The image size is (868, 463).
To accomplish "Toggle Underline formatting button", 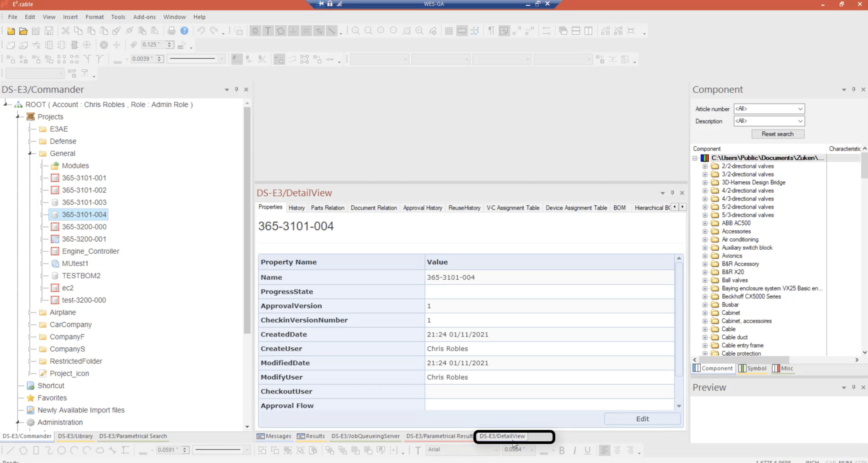I will click(587, 451).
